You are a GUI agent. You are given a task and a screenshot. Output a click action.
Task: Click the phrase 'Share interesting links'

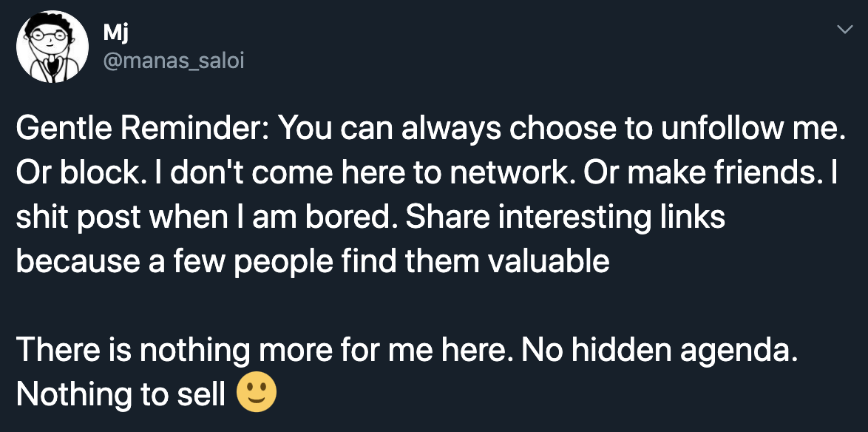pos(565,217)
